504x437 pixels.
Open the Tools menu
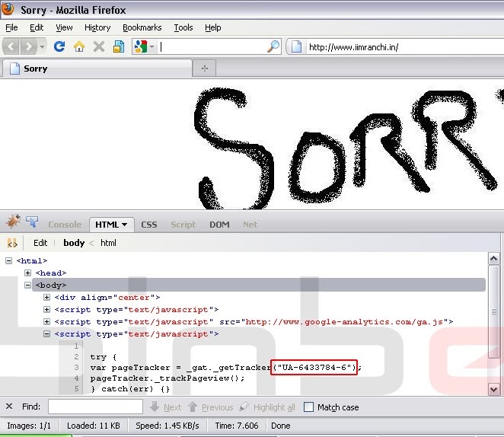coord(183,27)
